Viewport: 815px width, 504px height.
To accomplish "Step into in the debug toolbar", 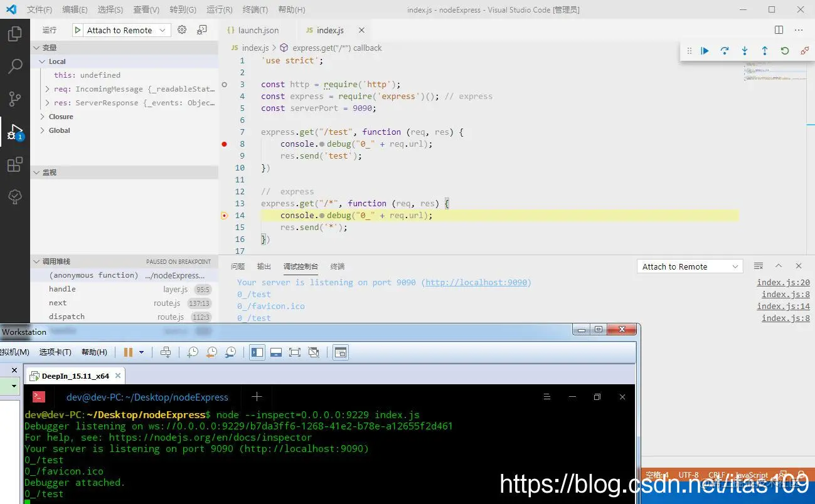I will coord(745,51).
